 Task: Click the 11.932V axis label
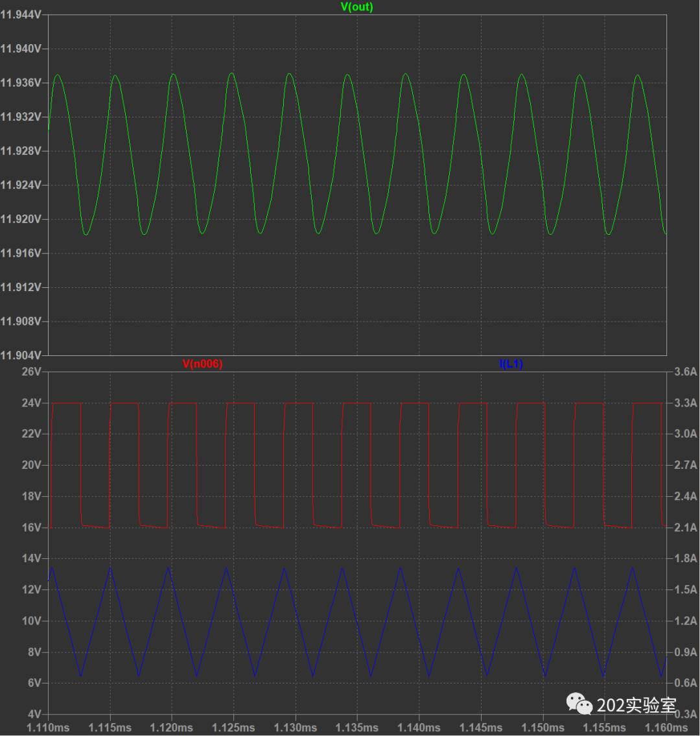[21, 117]
